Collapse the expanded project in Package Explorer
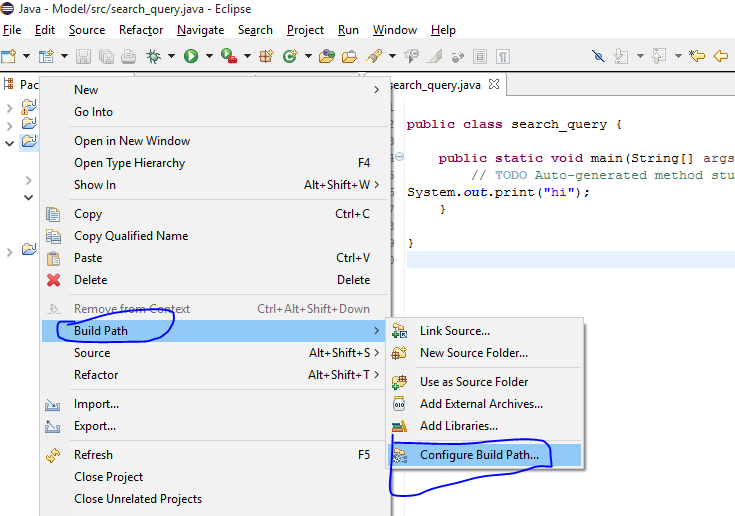 click(x=9, y=143)
